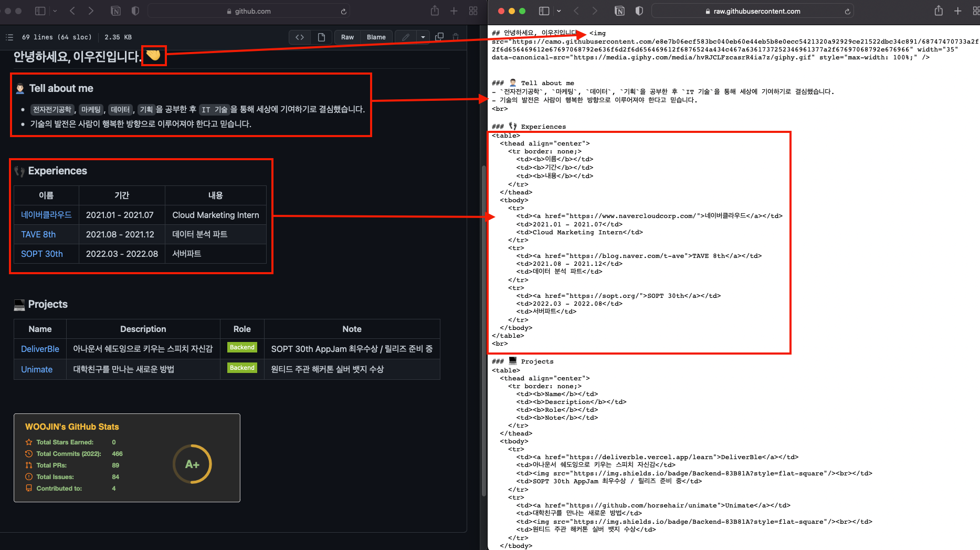The height and width of the screenshot is (550, 980).
Task: Open new tab in raw.githubusercontent.com window
Action: click(x=958, y=11)
